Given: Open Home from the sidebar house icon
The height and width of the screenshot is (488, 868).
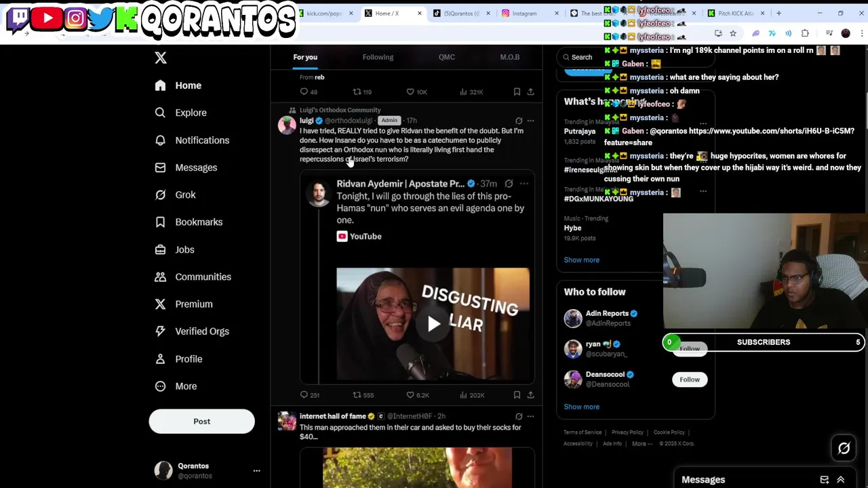Looking at the screenshot, I should (x=160, y=85).
